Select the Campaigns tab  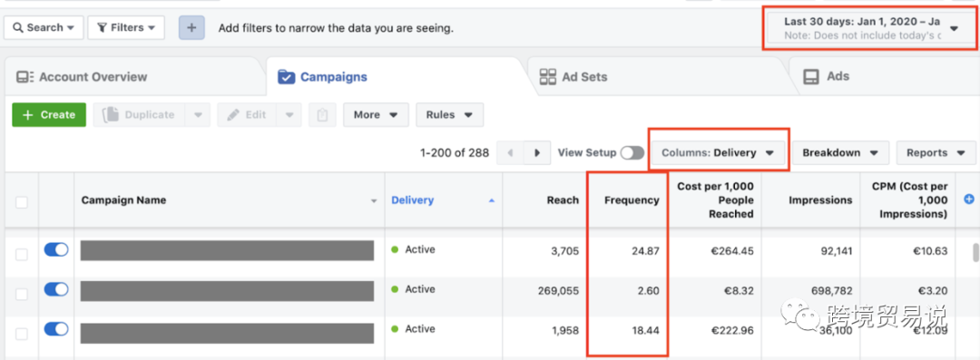pos(322,77)
